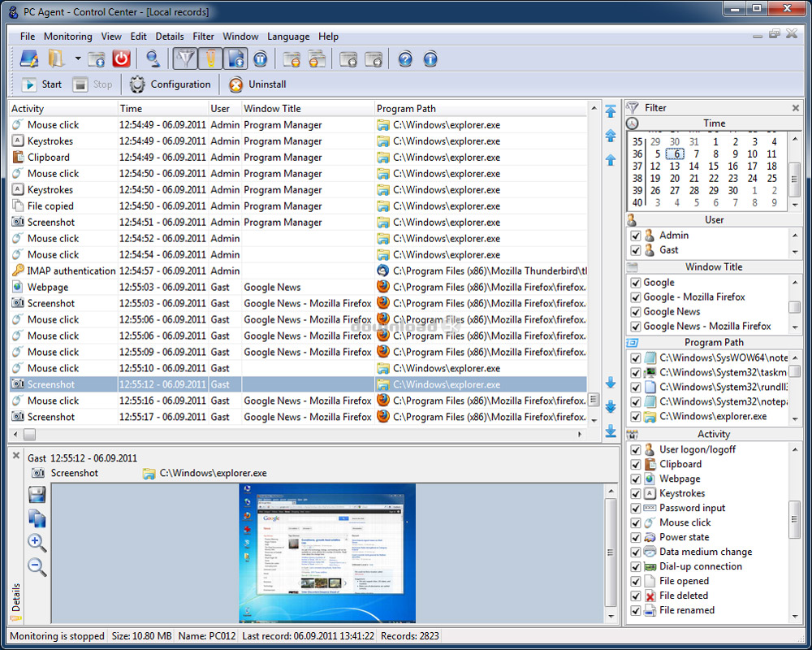This screenshot has width=812, height=650.
Task: Expand the folder dropdown arrow in toolbar
Action: [78, 58]
